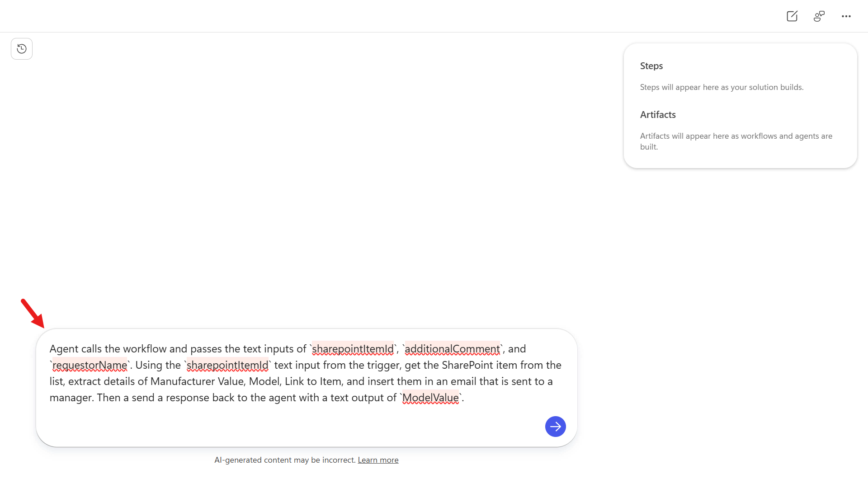Click 'Steps will appear here' description text

coord(722,87)
